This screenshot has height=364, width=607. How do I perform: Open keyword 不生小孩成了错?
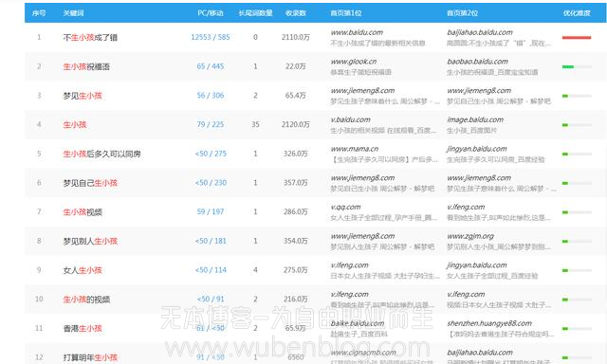(90, 38)
